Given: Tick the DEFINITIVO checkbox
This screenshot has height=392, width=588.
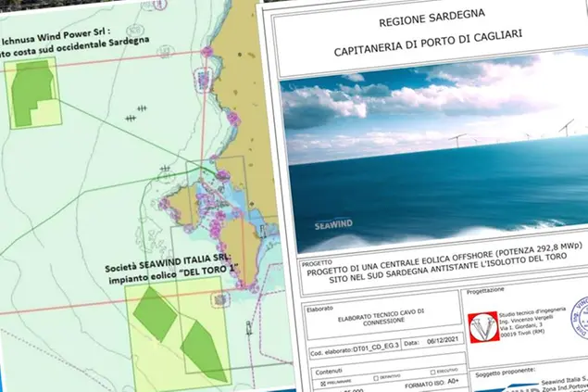Looking at the screenshot, I should 376,378.
